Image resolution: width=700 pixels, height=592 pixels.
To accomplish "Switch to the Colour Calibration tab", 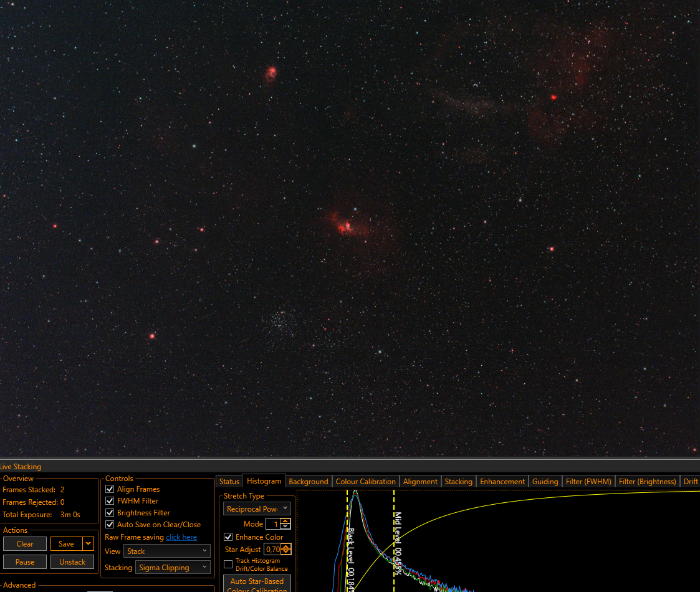I will (x=365, y=481).
